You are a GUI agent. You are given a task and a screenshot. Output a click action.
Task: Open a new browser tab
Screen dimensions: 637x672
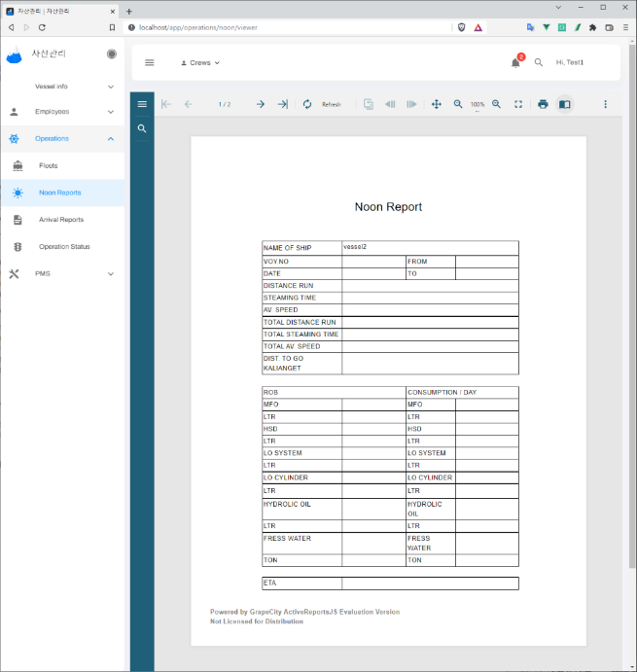coord(129,12)
